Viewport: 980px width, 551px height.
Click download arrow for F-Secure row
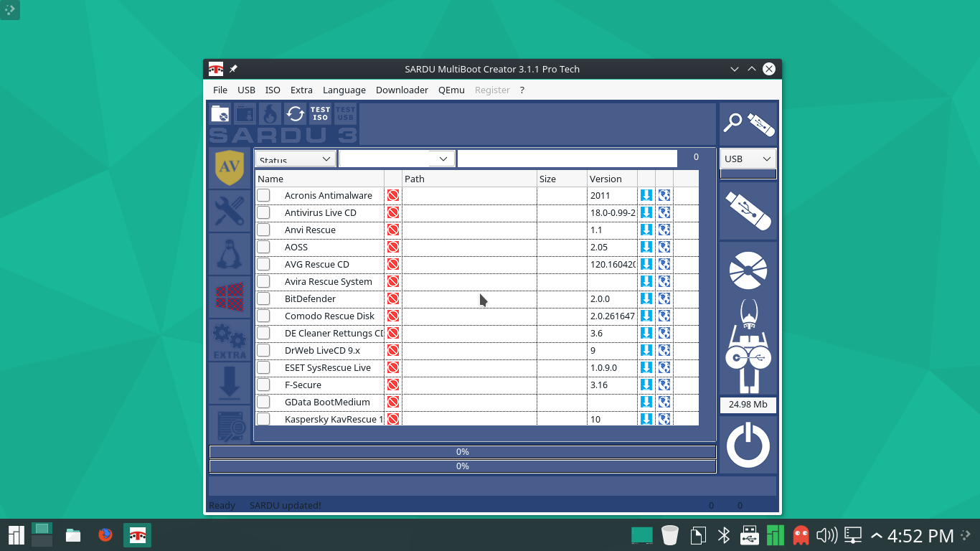(646, 385)
